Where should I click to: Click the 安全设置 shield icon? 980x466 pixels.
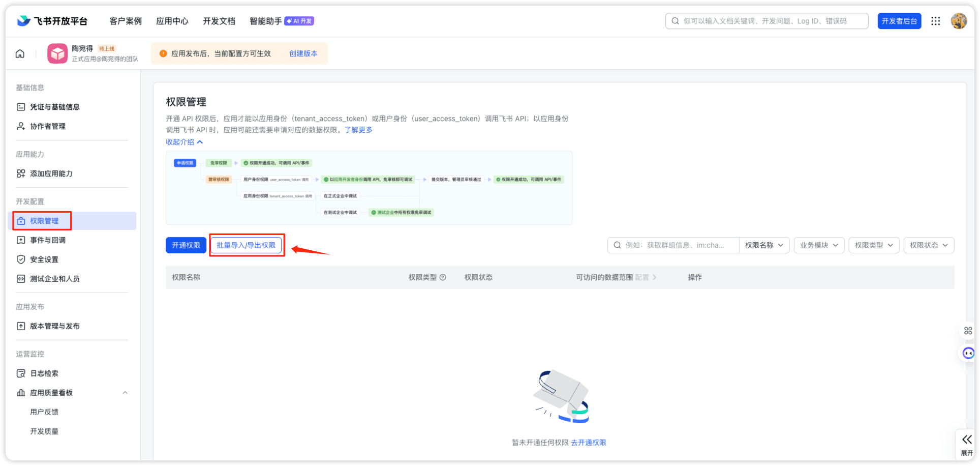21,259
